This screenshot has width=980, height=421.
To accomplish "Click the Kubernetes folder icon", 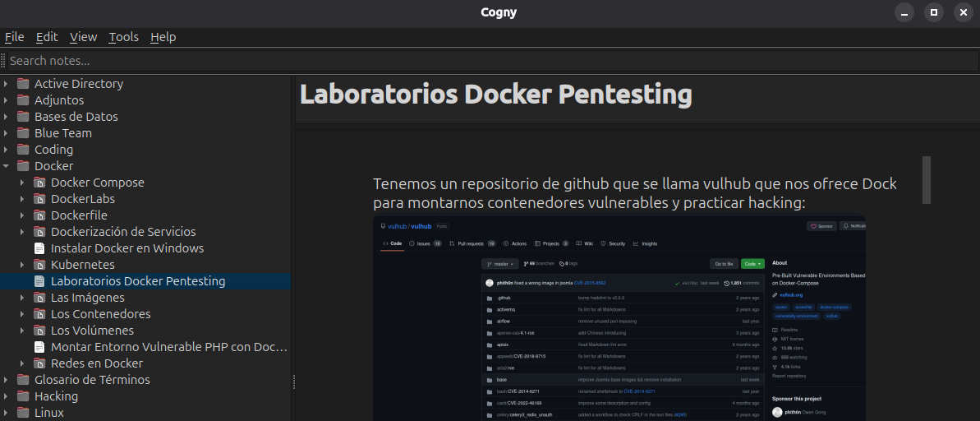I will 39,265.
